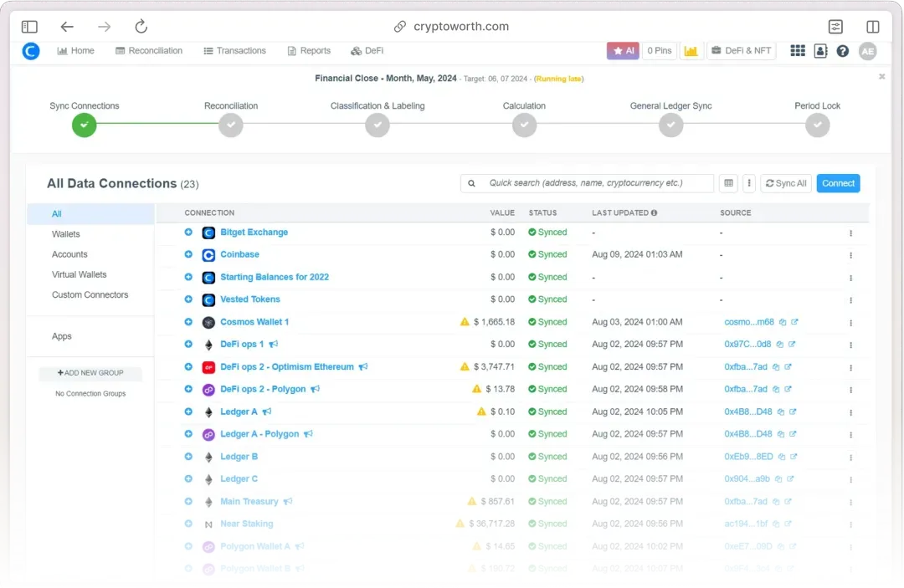Viewport: 904px width, 588px height.
Task: Open Cosmos Wallet 1 source external link
Action: (x=794, y=322)
